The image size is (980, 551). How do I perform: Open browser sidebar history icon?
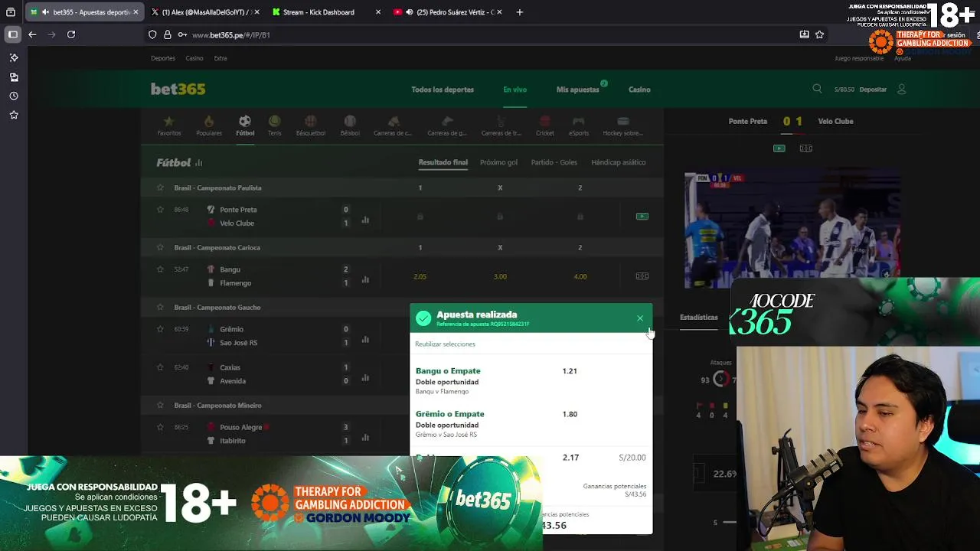tap(14, 96)
